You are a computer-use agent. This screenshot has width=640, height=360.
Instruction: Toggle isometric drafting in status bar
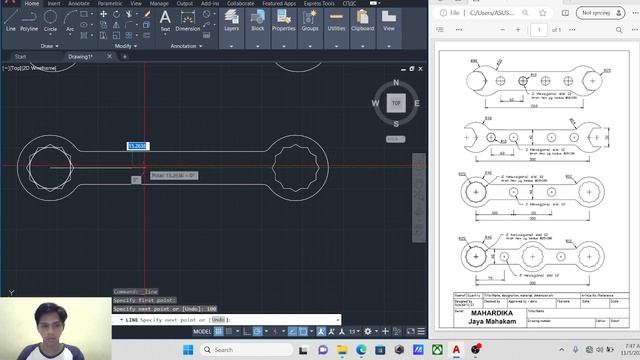tap(275, 331)
